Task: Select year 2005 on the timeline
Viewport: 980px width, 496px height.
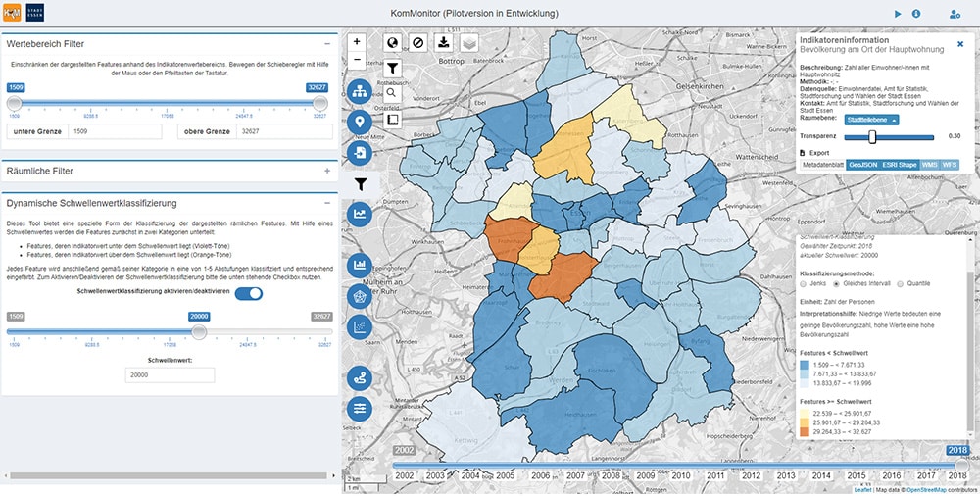Action: click(x=505, y=476)
